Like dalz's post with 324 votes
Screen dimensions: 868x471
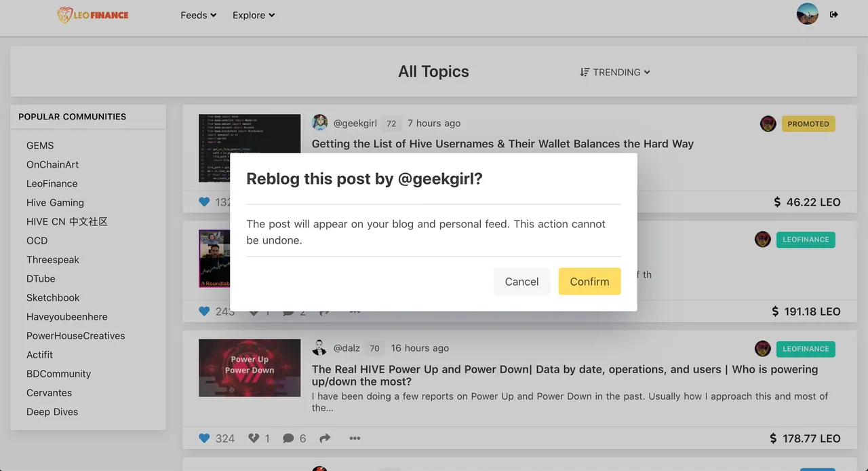[x=204, y=438]
